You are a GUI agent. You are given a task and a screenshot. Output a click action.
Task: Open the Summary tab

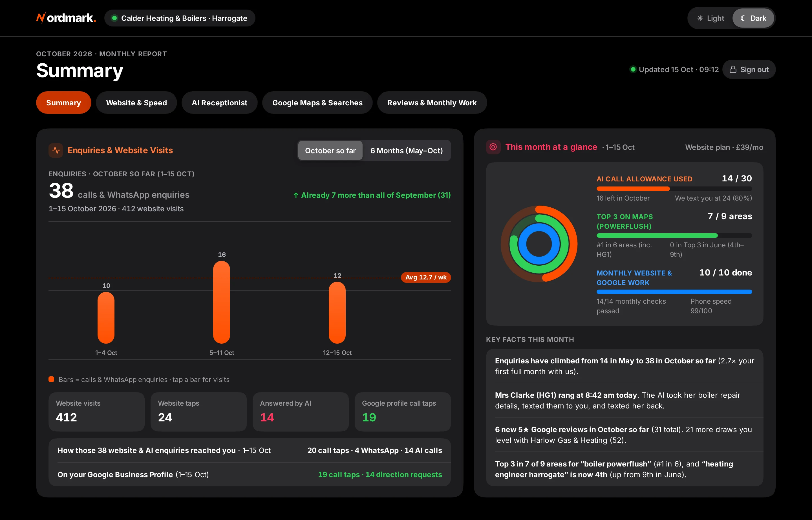[63, 103]
